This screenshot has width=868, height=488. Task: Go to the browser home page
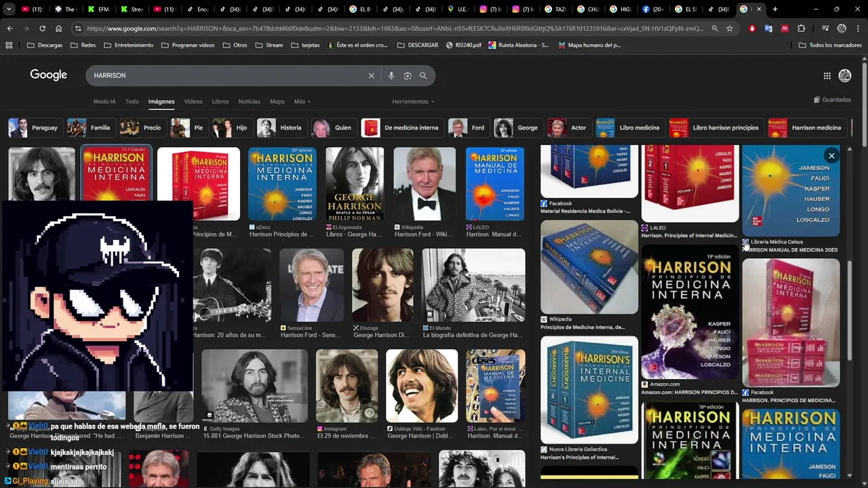[x=58, y=28]
